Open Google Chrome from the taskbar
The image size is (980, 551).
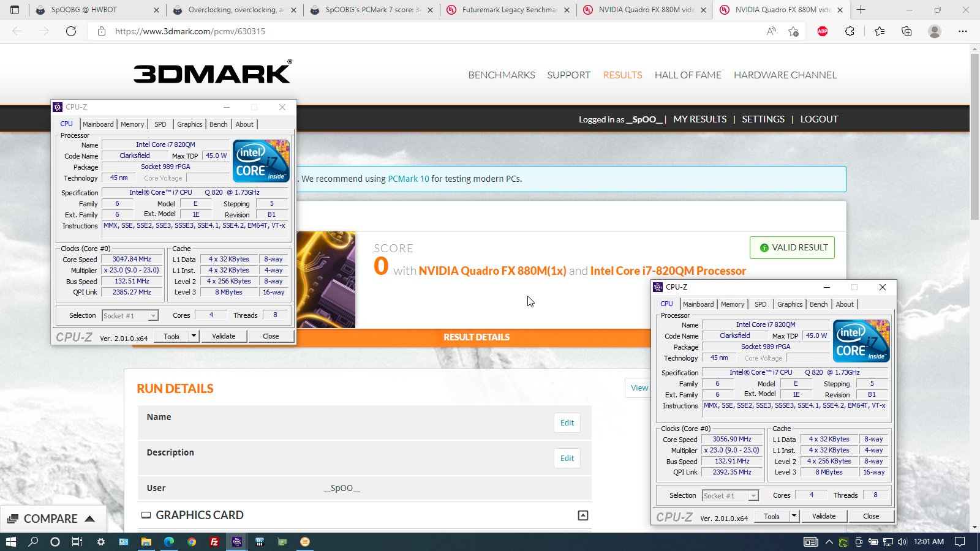tap(192, 542)
